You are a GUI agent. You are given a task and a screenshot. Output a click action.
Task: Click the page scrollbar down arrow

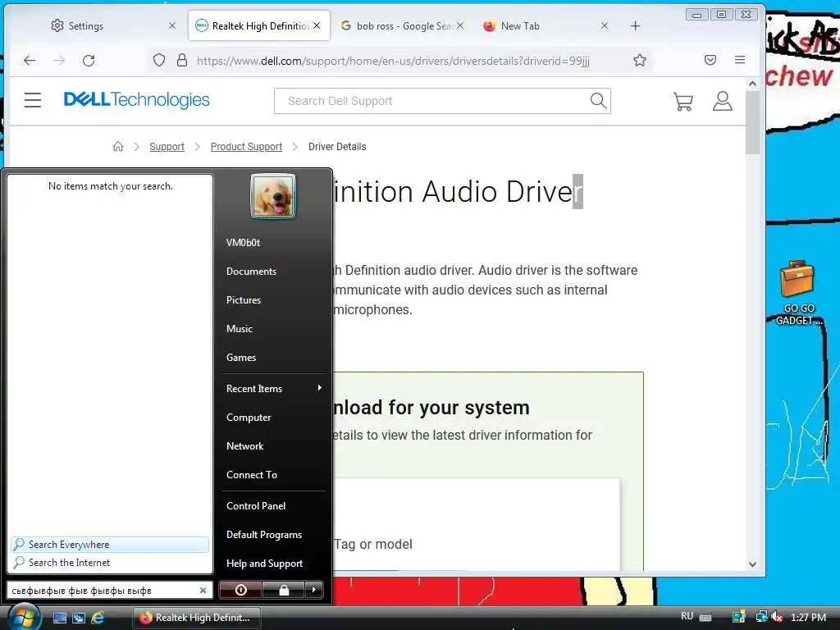[752, 564]
